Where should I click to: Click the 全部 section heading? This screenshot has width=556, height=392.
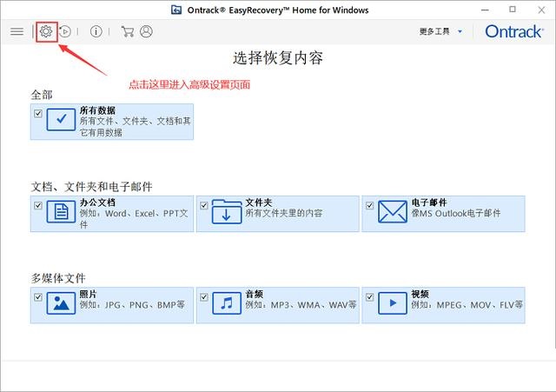tap(42, 95)
